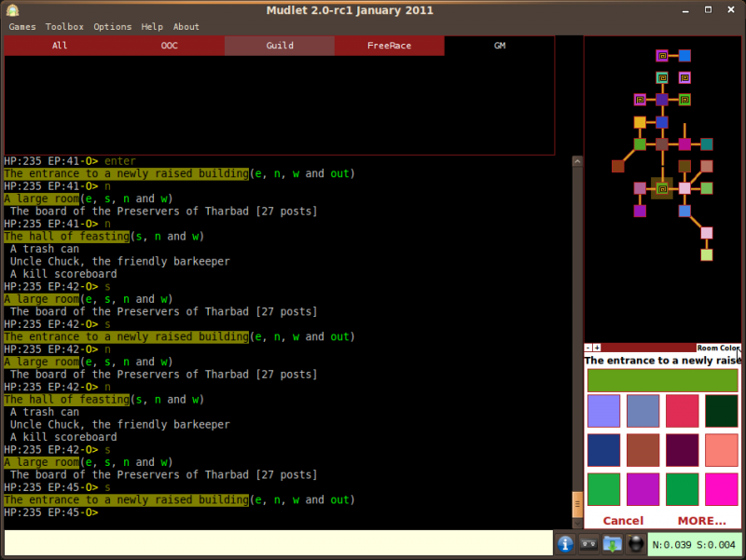This screenshot has width=746, height=560.
Task: Click the light yellow-green room at map bottom
Action: tap(707, 254)
